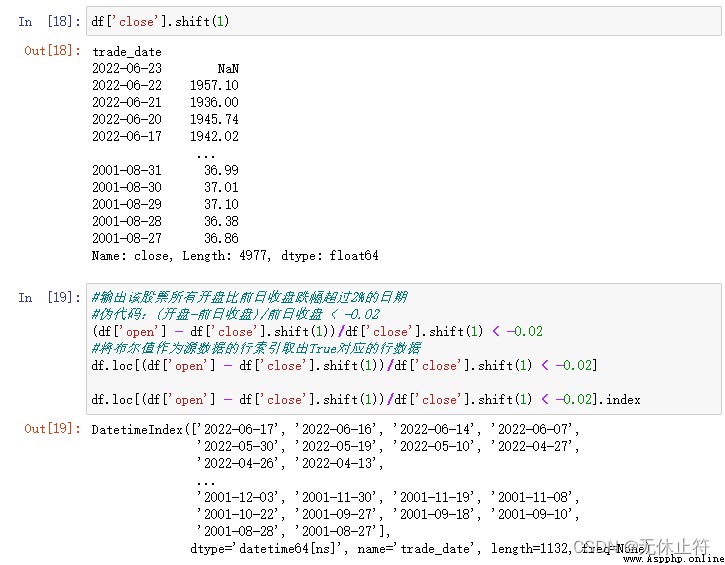Click the date 2001-08-31 in output 18
725x565 pixels.
[127, 170]
